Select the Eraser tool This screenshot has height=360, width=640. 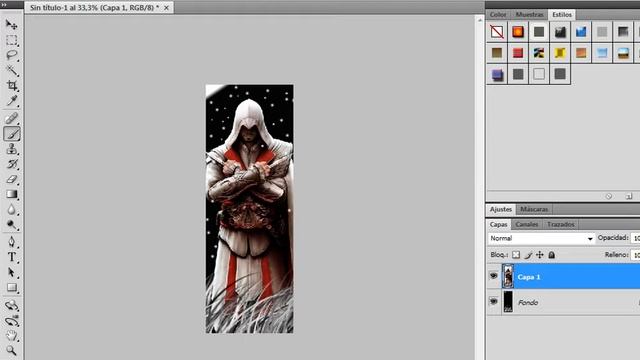[x=11, y=179]
